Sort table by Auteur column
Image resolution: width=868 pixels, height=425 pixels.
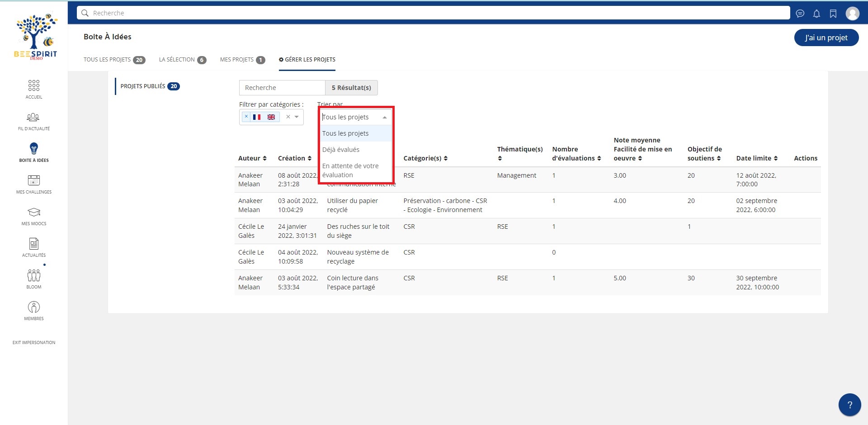point(252,158)
